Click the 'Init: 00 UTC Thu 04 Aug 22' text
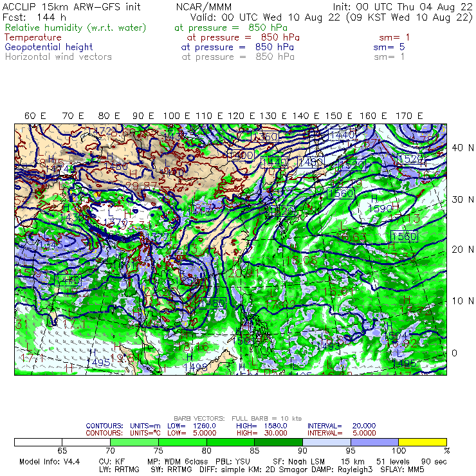This screenshot has width=476, height=476. click(403, 6)
